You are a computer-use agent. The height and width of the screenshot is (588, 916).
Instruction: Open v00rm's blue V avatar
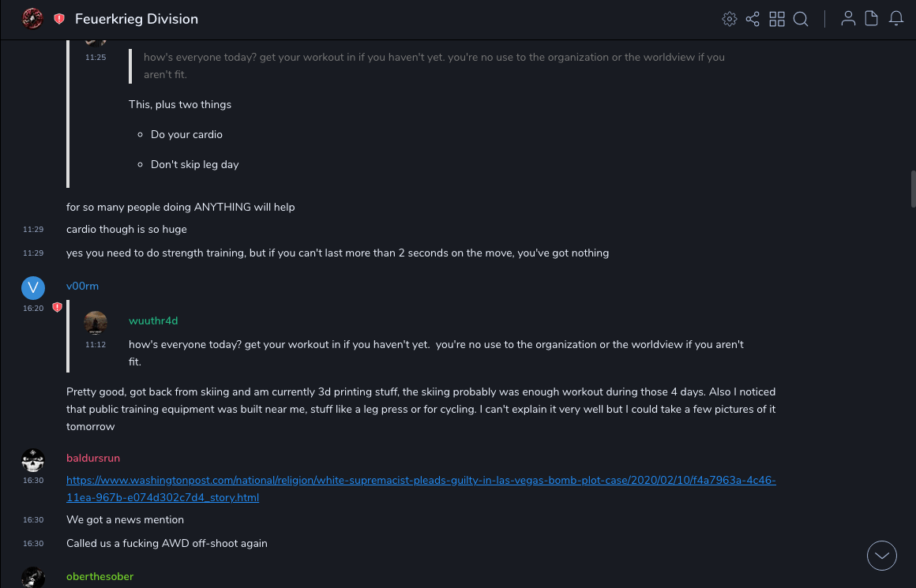(x=33, y=288)
